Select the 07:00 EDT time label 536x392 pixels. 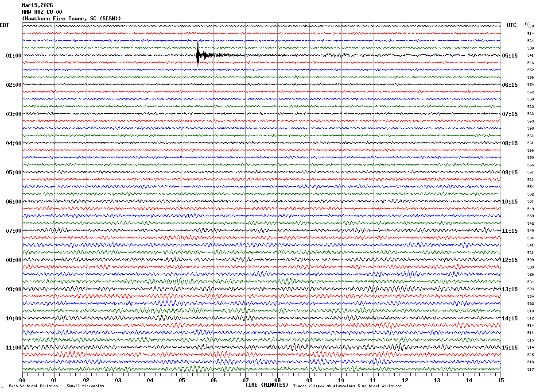tap(14, 231)
